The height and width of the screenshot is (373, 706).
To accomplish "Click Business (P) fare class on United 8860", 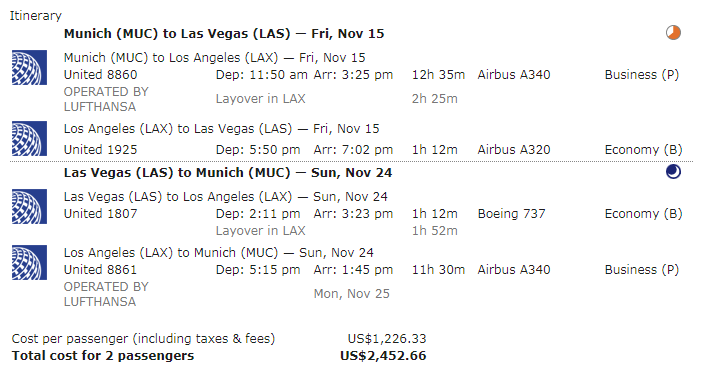I will 642,75.
